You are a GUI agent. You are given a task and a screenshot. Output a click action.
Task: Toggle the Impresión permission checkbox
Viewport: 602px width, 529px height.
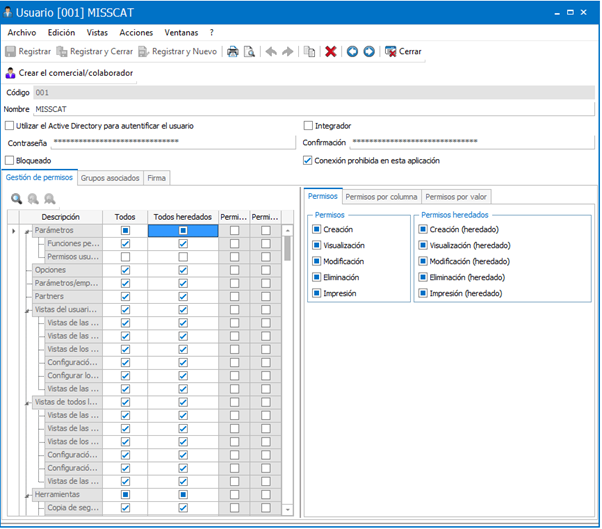click(316, 293)
